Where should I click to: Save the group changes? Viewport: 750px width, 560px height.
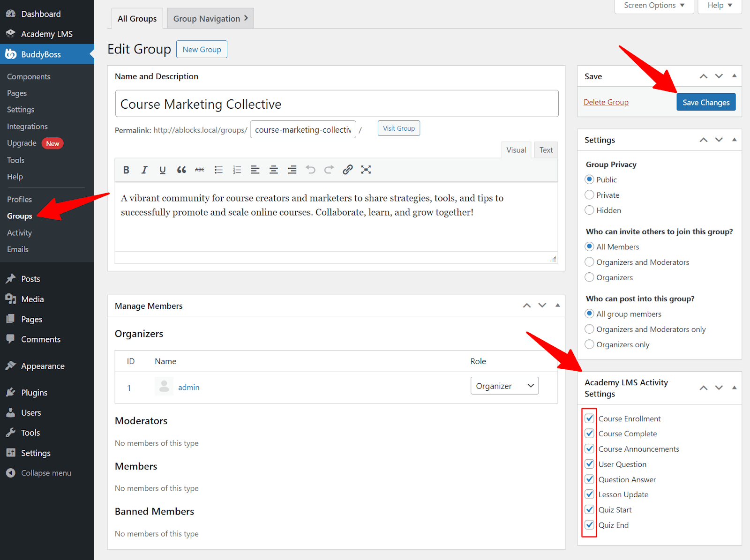pyautogui.click(x=706, y=102)
